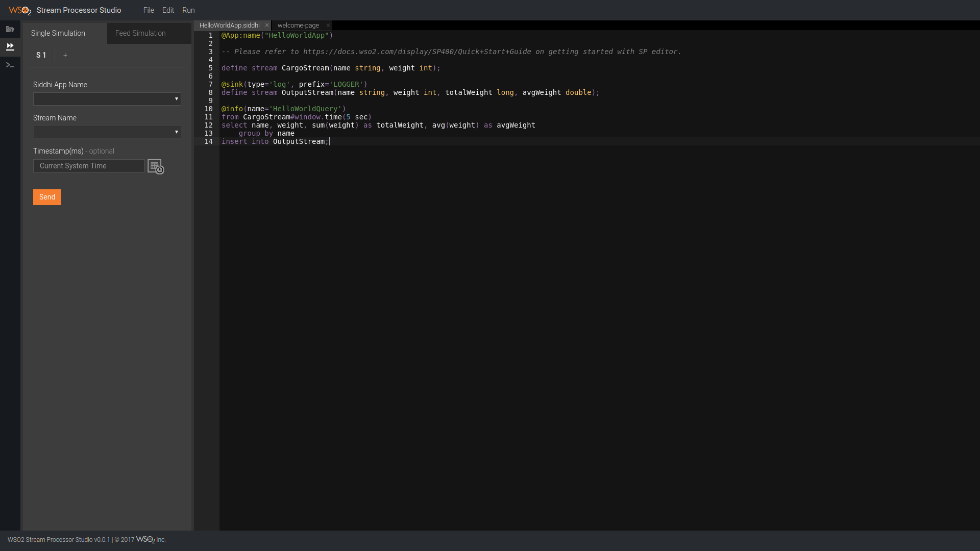Open the output console sidebar icon

tap(10, 65)
